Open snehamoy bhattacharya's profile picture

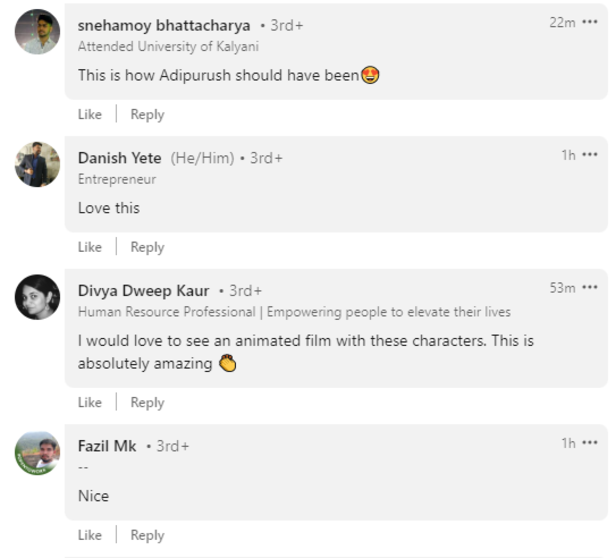point(37,31)
